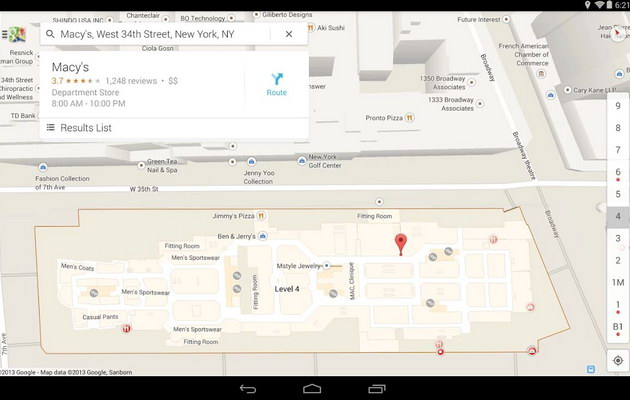630x400 pixels.
Task: Tap the Green Tea Nail & Spa marker
Action: click(x=141, y=165)
